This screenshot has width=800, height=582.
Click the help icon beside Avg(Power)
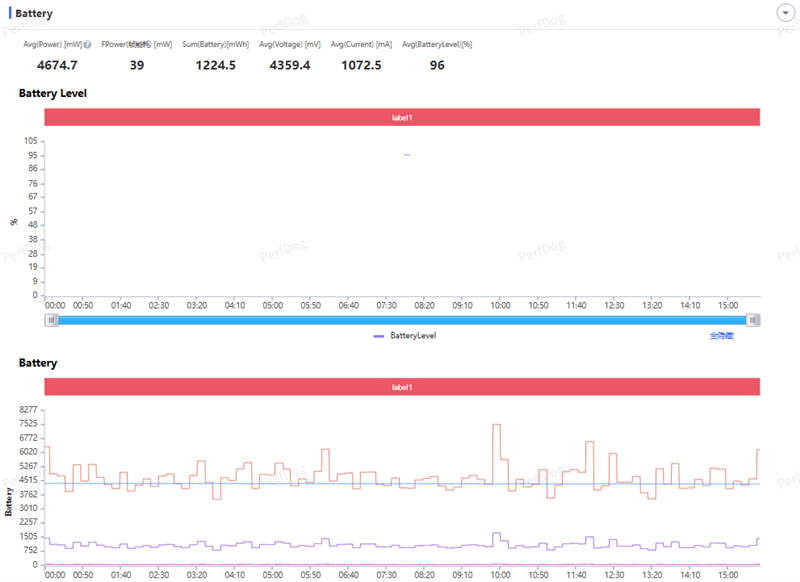click(87, 44)
